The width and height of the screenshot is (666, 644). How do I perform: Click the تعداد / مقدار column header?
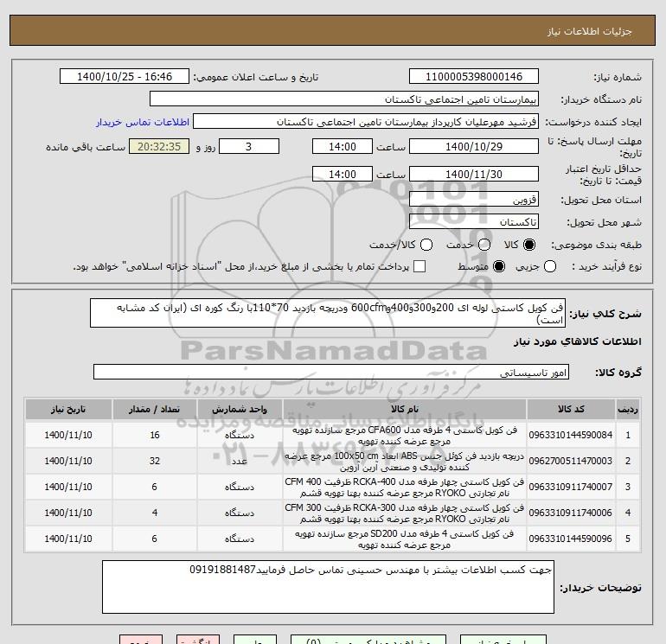154,409
